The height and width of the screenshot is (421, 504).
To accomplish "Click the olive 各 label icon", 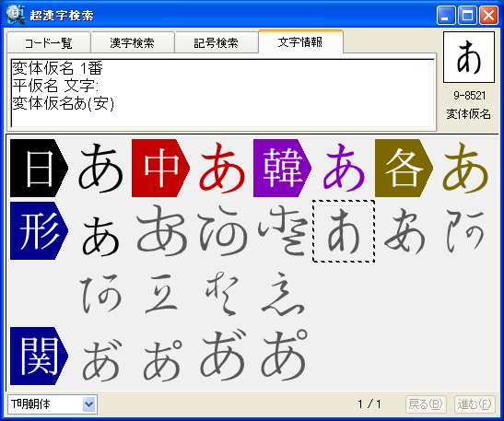I will tap(404, 168).
